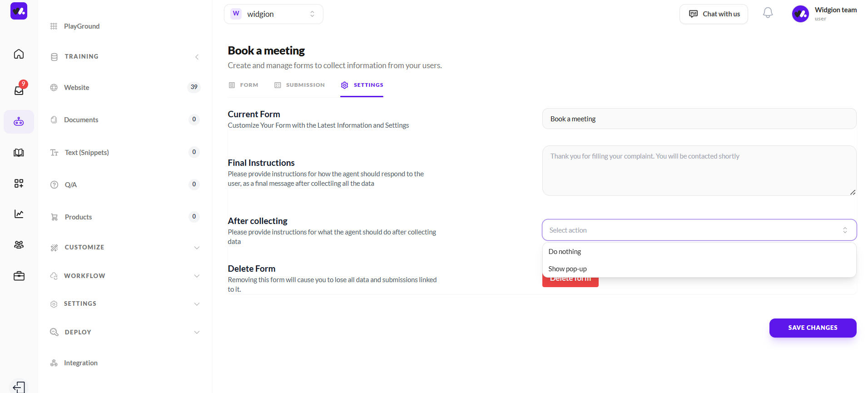Click the logout icon at sidebar bottom

coord(19,387)
